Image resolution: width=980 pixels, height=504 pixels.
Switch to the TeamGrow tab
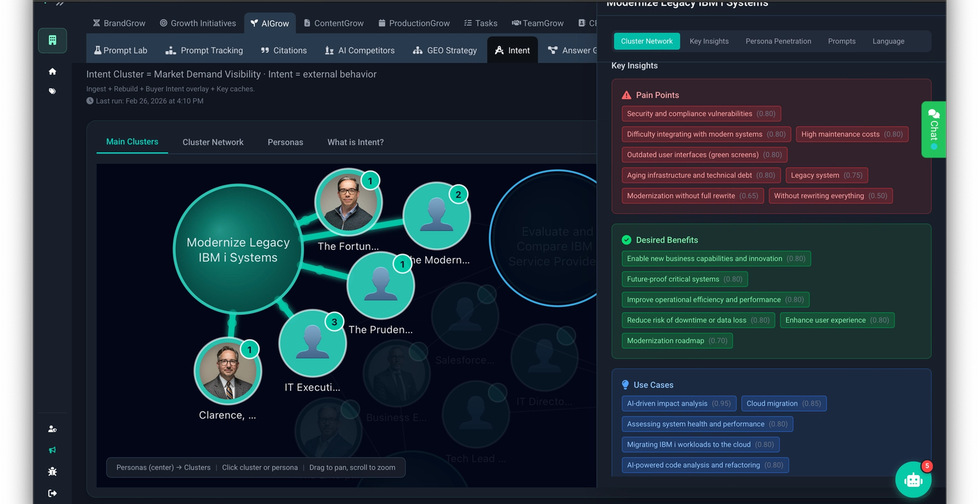[538, 23]
